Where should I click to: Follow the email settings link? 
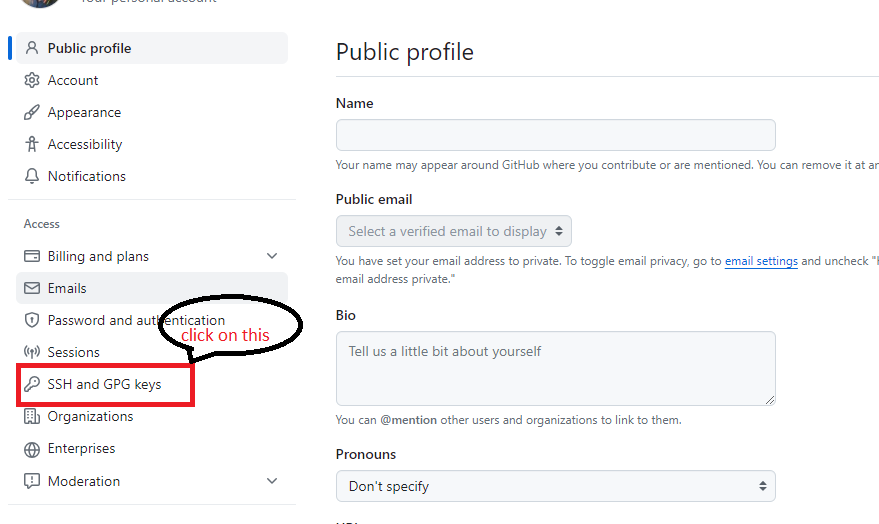pos(761,261)
